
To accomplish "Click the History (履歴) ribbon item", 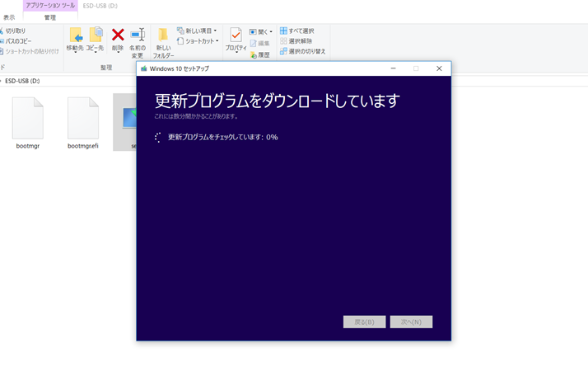I will (260, 55).
